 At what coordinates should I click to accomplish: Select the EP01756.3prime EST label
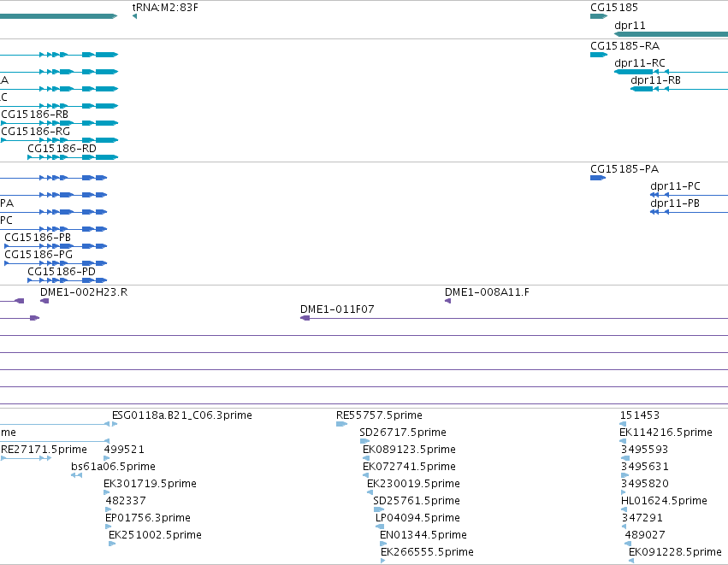pos(148,518)
